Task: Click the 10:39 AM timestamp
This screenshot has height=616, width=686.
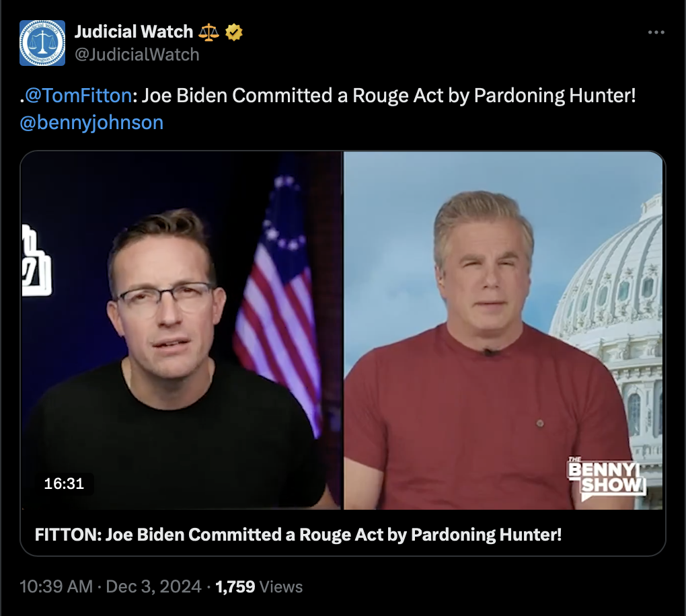Action: 56,586
